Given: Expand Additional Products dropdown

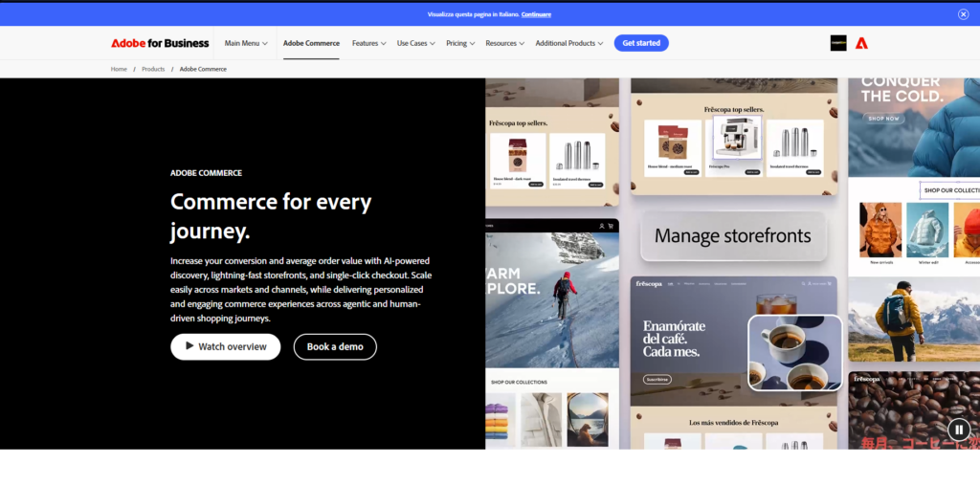Looking at the screenshot, I should (568, 43).
